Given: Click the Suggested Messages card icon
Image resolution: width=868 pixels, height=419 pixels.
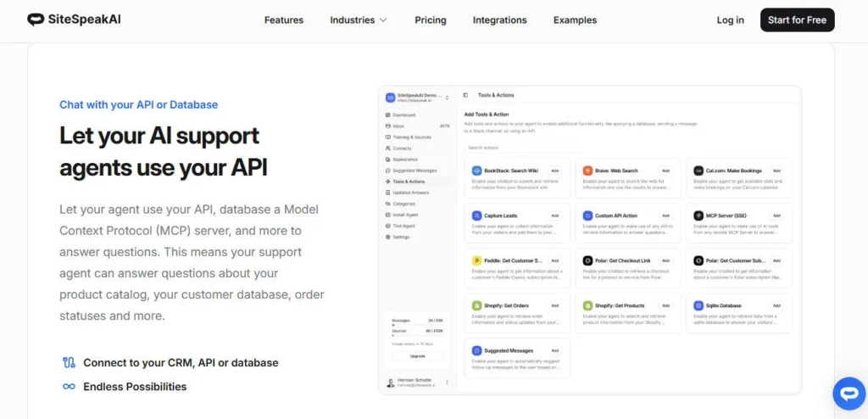Looking at the screenshot, I should tap(476, 351).
